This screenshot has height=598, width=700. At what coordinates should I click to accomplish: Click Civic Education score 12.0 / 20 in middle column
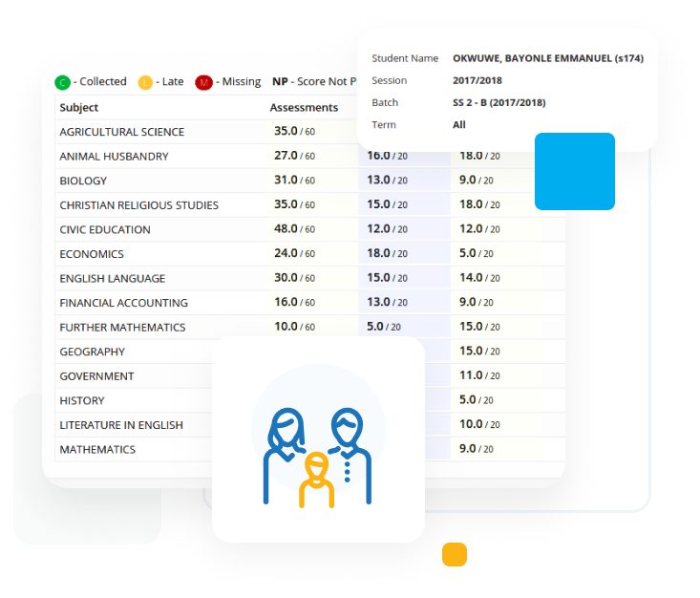[x=387, y=228]
